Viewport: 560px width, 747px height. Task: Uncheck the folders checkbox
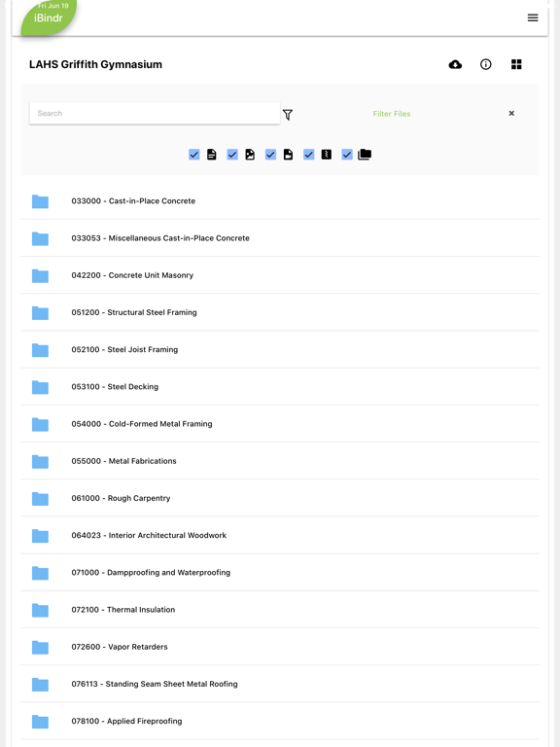[347, 155]
